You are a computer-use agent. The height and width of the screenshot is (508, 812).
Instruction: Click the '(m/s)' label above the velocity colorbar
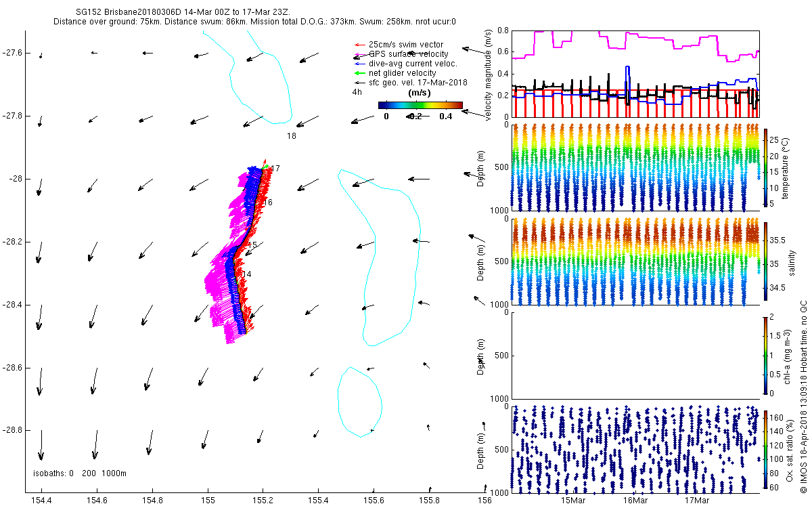pyautogui.click(x=420, y=92)
